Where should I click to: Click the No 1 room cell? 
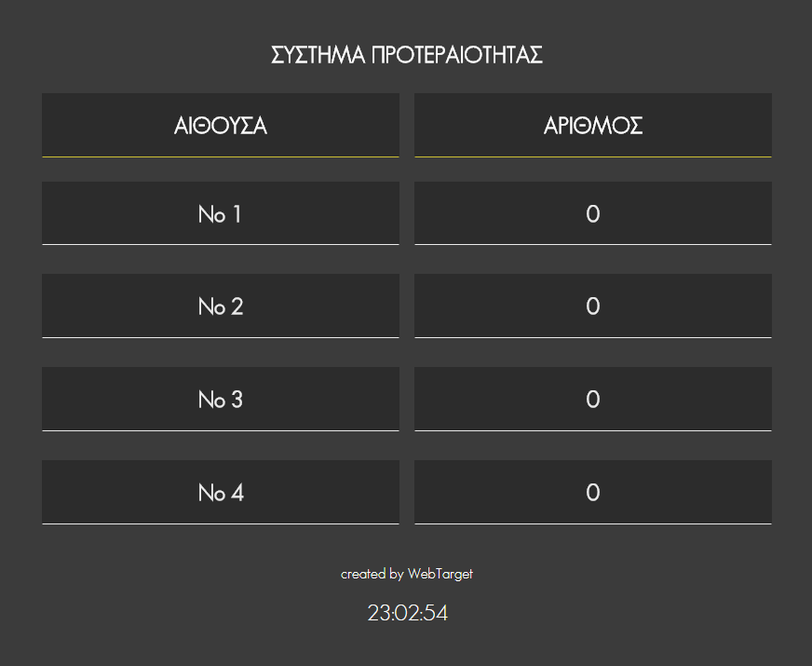click(221, 213)
